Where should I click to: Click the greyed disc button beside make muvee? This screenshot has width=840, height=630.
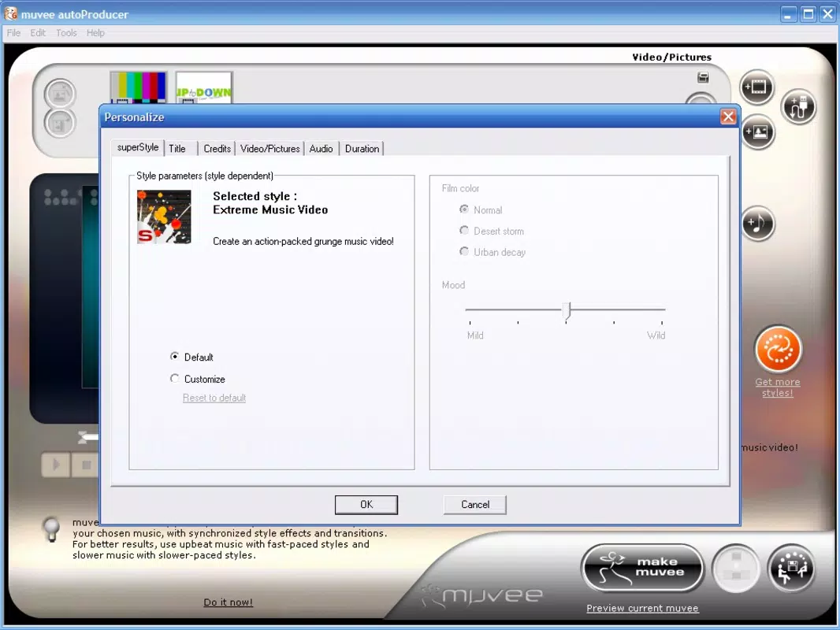click(x=735, y=569)
